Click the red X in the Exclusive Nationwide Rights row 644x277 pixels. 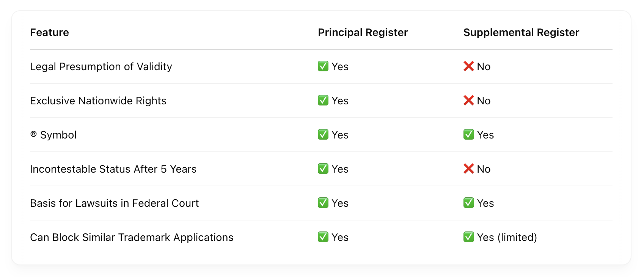468,100
